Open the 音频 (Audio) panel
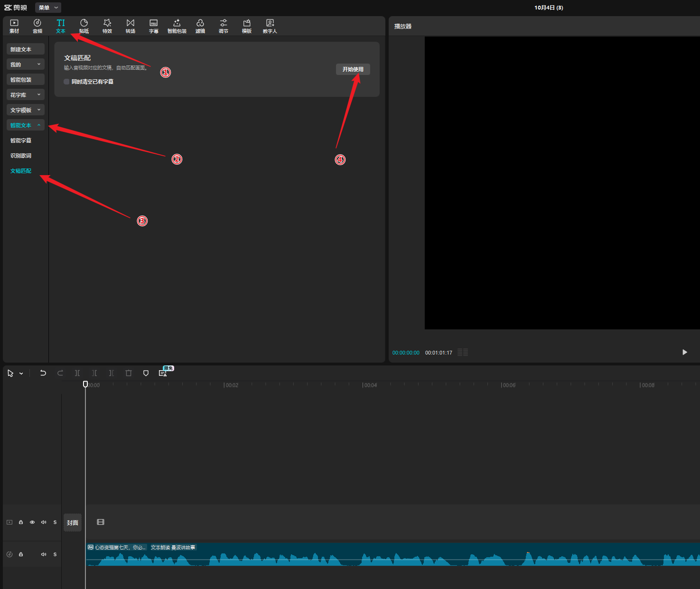Viewport: 700px width, 589px height. pyautogui.click(x=37, y=26)
